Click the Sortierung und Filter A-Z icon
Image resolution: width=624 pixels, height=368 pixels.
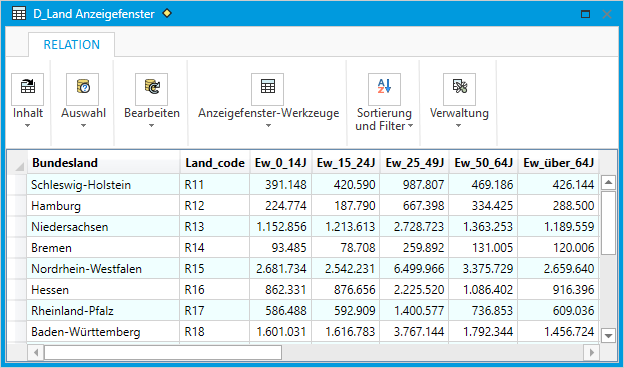(x=384, y=89)
